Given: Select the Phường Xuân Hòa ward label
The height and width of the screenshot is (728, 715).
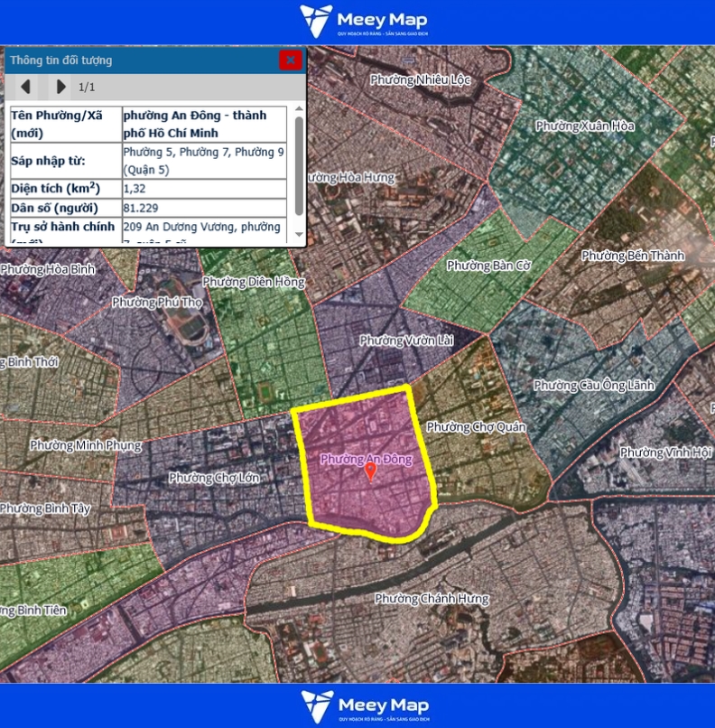Looking at the screenshot, I should tap(584, 126).
